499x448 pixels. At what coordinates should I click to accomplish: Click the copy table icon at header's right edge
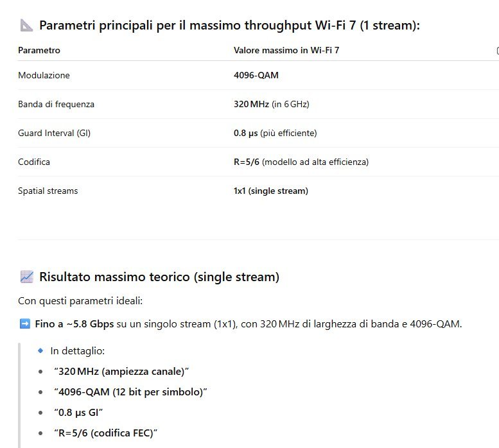pos(497,50)
